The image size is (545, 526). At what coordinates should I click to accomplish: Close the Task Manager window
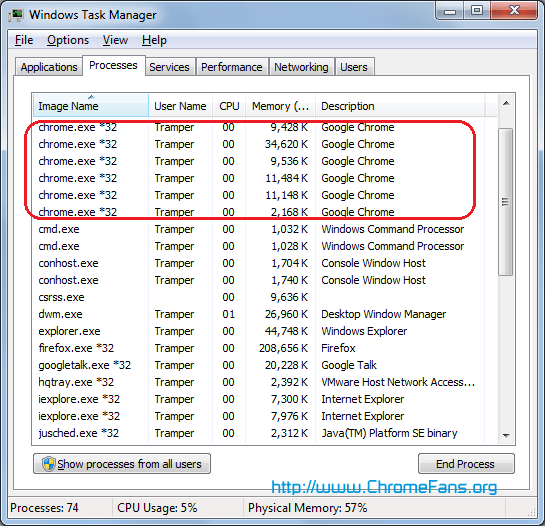514,11
